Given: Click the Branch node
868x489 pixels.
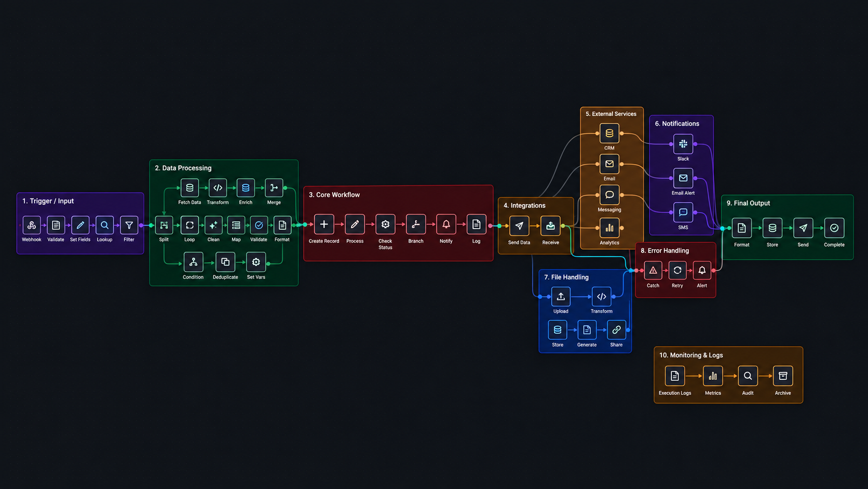Looking at the screenshot, I should tap(416, 224).
